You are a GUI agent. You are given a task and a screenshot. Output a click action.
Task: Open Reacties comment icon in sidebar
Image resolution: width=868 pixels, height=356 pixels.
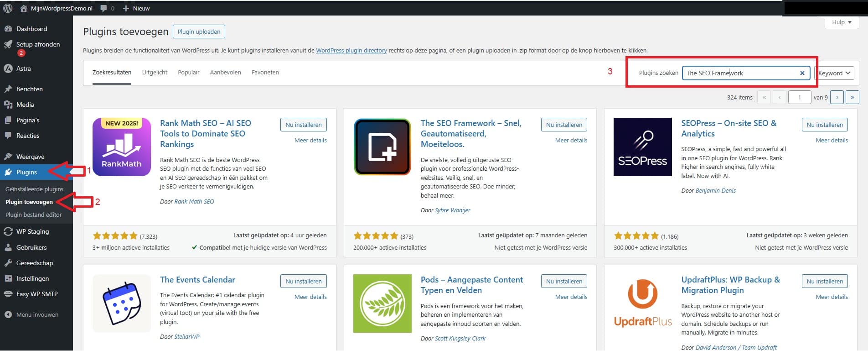point(8,136)
